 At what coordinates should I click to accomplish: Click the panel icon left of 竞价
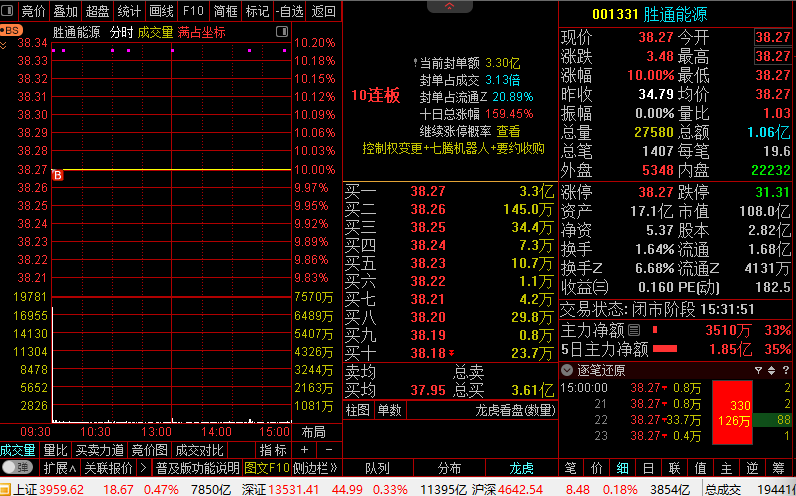point(8,11)
